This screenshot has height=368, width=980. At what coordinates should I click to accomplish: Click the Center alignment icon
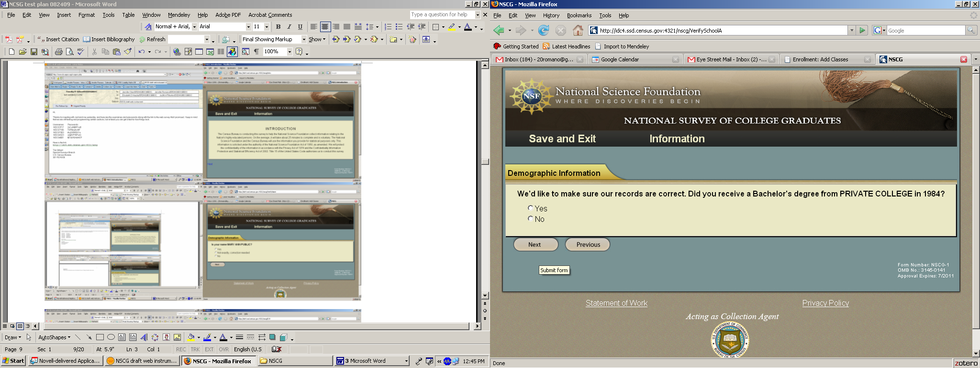pos(325,27)
